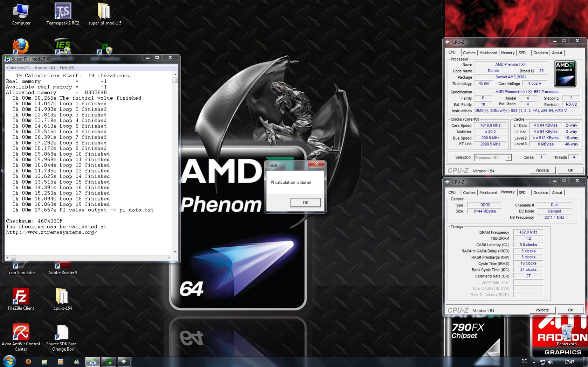Open SPD tab in processor CPU-Z window
The height and width of the screenshot is (367, 588).
(x=522, y=53)
